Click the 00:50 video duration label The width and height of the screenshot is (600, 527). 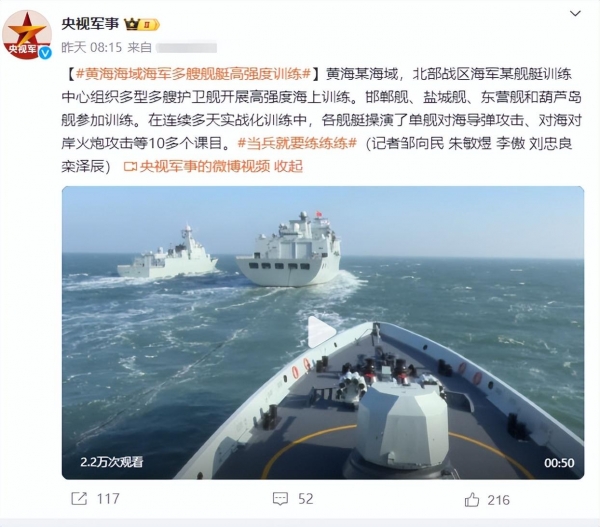coord(559,463)
